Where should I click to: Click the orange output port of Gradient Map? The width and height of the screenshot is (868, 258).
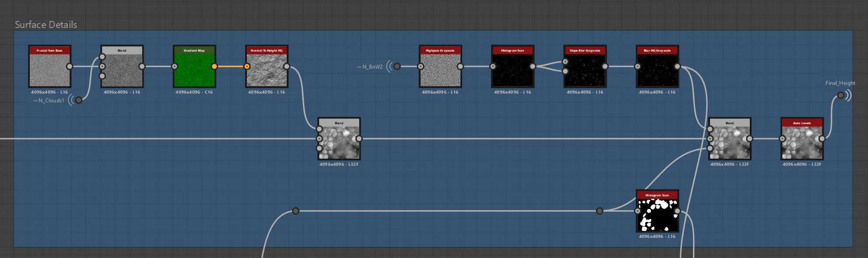(214, 66)
